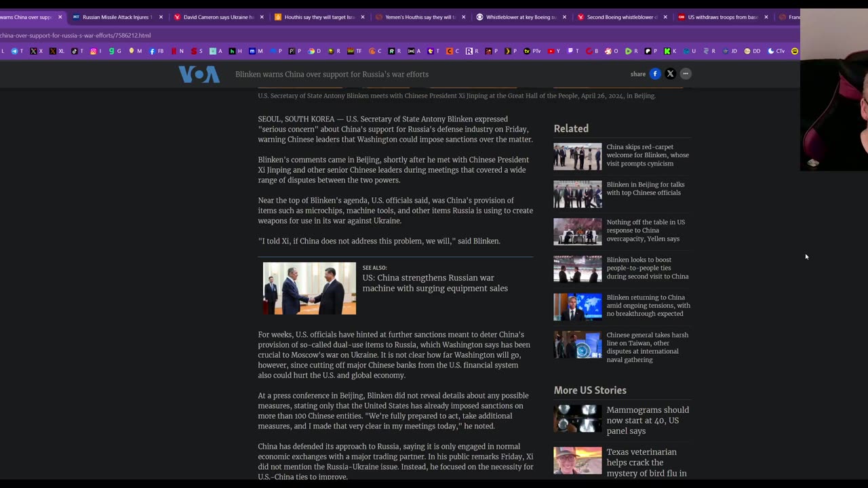Click quote 'I told Xi, if China does not address'

click(379, 241)
